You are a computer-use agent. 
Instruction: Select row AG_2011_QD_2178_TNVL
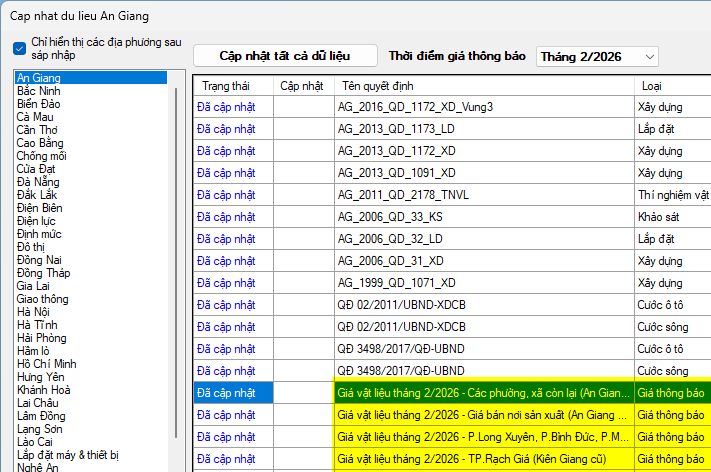(482, 194)
